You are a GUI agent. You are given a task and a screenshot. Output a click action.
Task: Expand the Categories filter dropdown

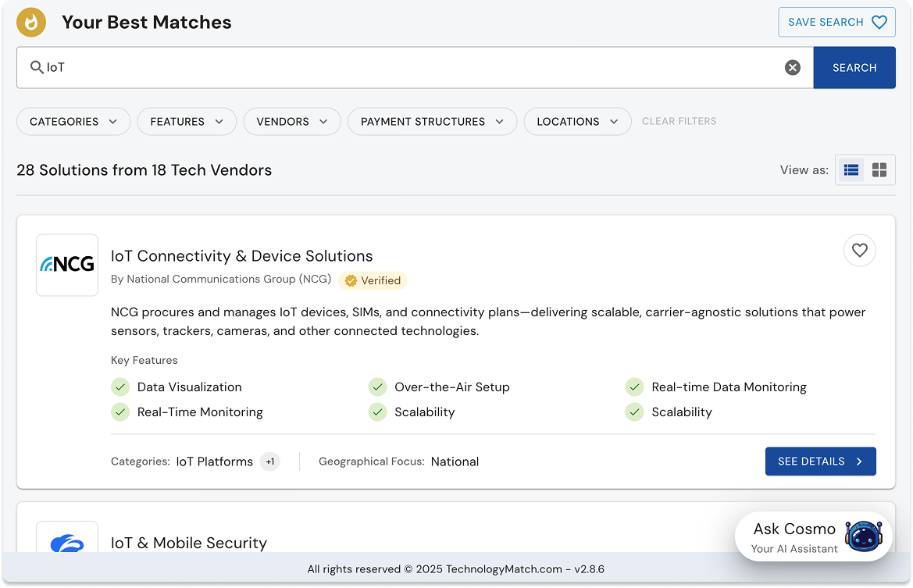click(x=73, y=122)
